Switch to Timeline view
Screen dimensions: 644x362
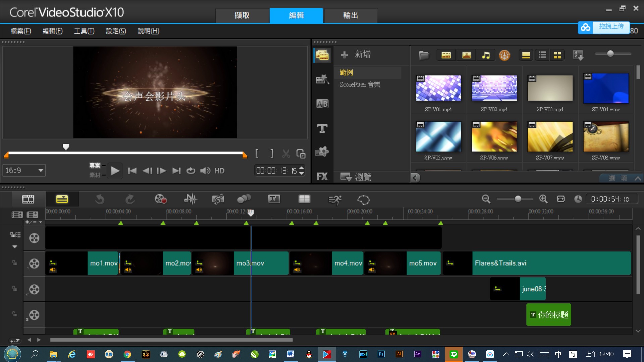pos(62,199)
